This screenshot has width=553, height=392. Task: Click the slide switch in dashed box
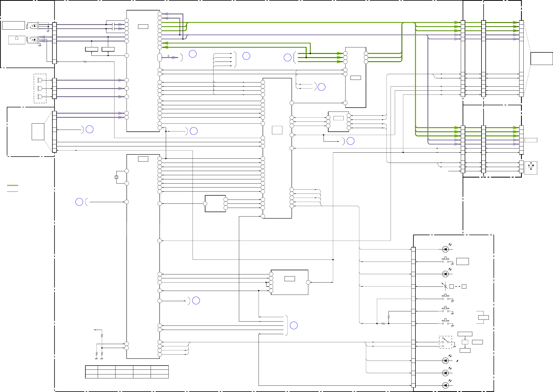445,342
